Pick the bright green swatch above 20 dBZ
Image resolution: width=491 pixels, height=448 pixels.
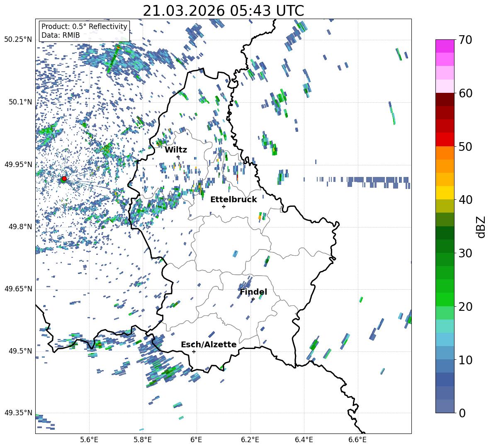tap(445, 299)
